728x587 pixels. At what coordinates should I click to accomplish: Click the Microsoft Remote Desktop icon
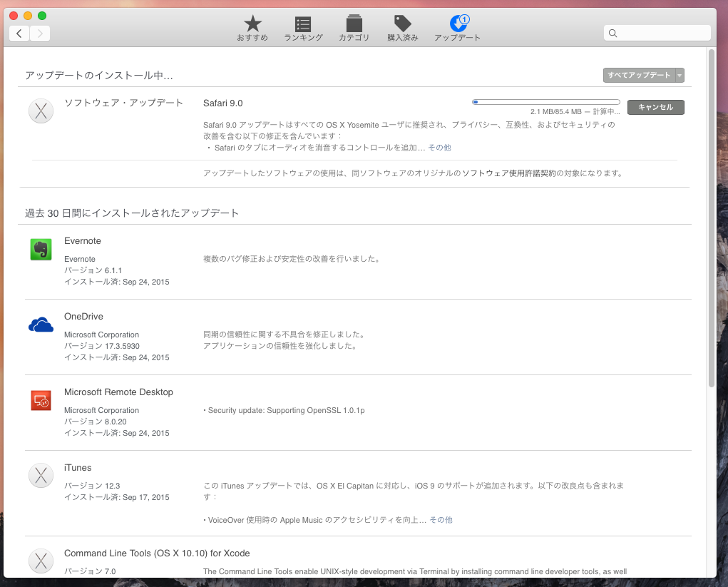point(41,400)
